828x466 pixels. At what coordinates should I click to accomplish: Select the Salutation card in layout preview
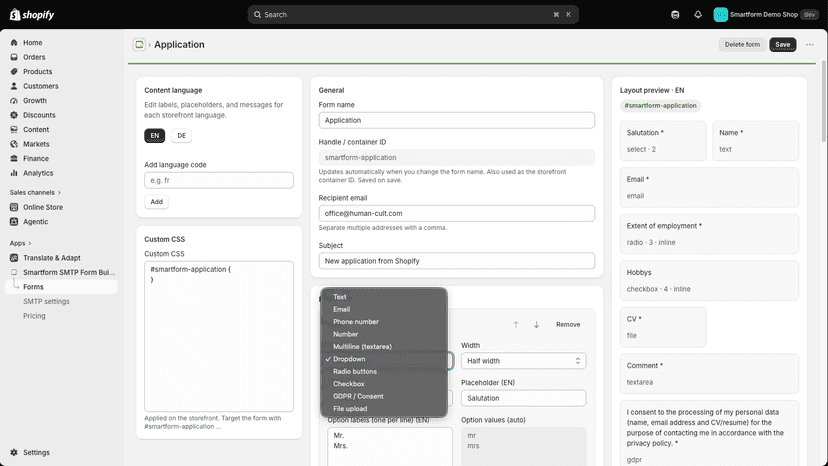pyautogui.click(x=663, y=141)
